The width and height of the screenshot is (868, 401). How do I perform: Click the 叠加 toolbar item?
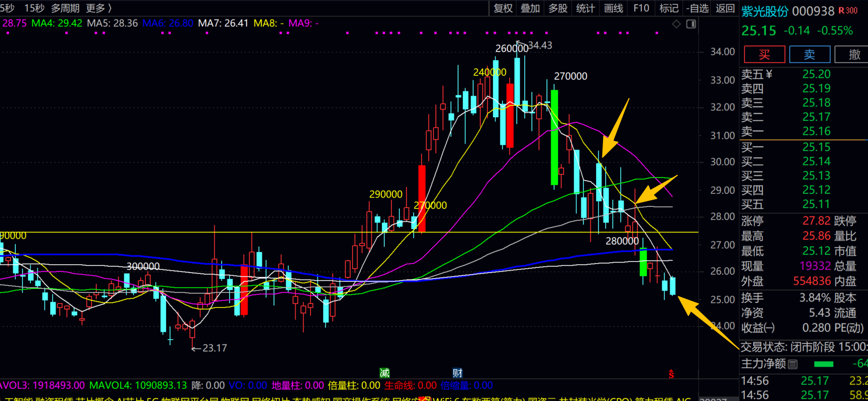click(531, 8)
